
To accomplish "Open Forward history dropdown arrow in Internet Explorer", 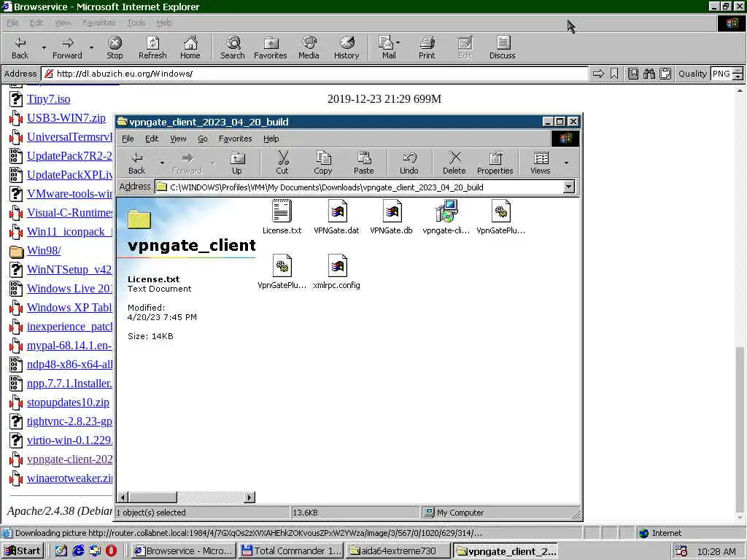I will tap(91, 48).
